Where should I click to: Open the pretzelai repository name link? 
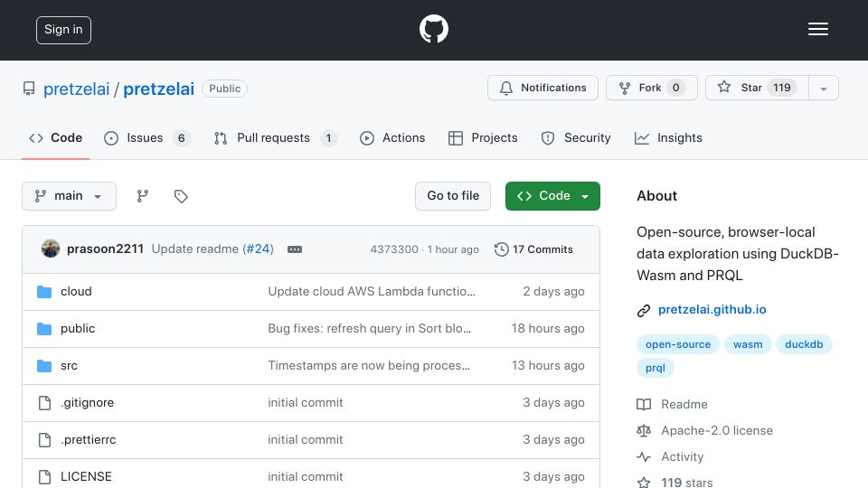pyautogui.click(x=158, y=89)
